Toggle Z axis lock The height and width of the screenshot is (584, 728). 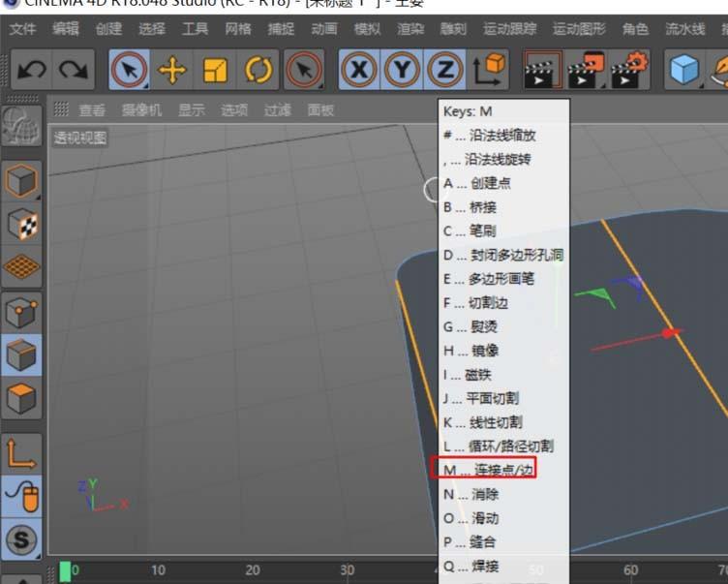click(444, 70)
